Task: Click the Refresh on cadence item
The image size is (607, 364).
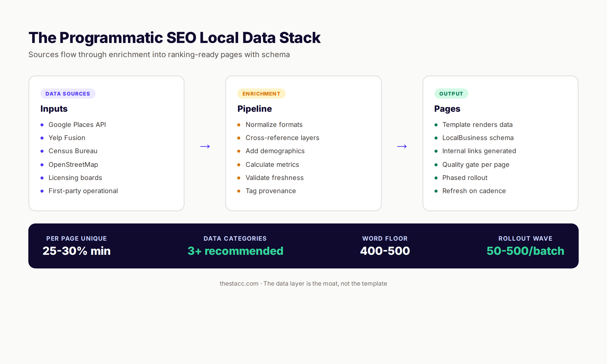Action: click(x=474, y=191)
